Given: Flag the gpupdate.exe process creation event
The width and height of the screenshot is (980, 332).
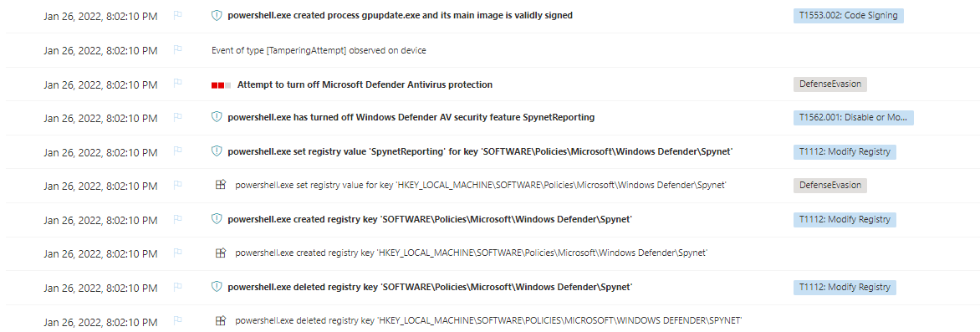Looking at the screenshot, I should click(177, 16).
